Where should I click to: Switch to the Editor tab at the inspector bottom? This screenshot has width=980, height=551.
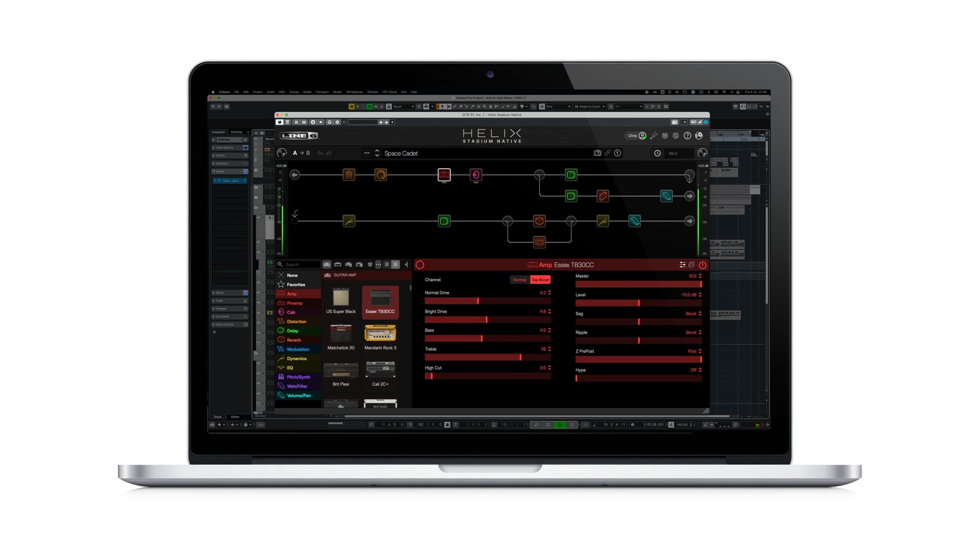coord(235,417)
